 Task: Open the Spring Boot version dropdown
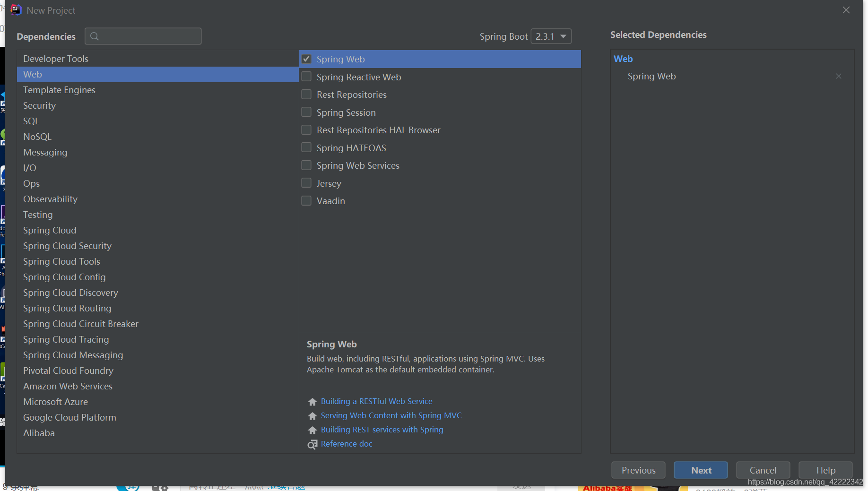pos(551,36)
